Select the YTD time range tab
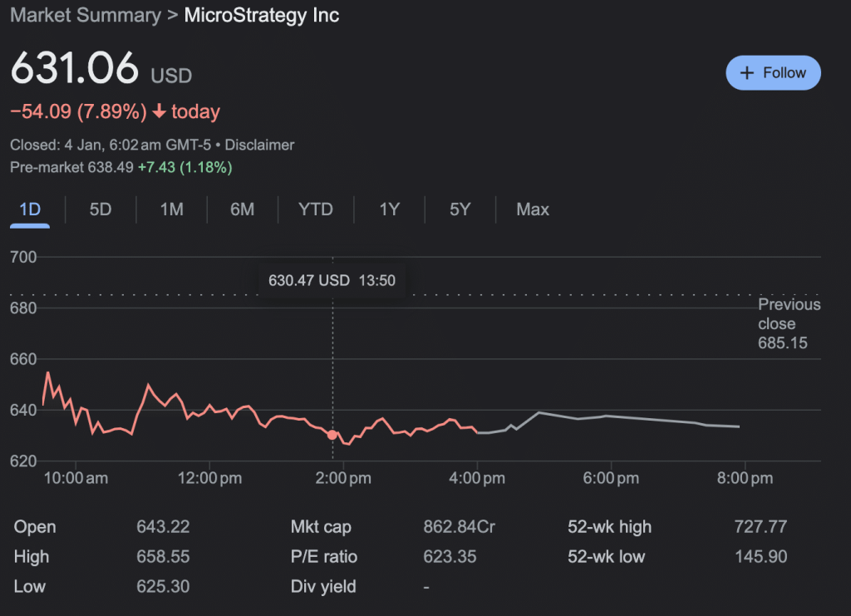The width and height of the screenshot is (851, 616). pos(315,209)
